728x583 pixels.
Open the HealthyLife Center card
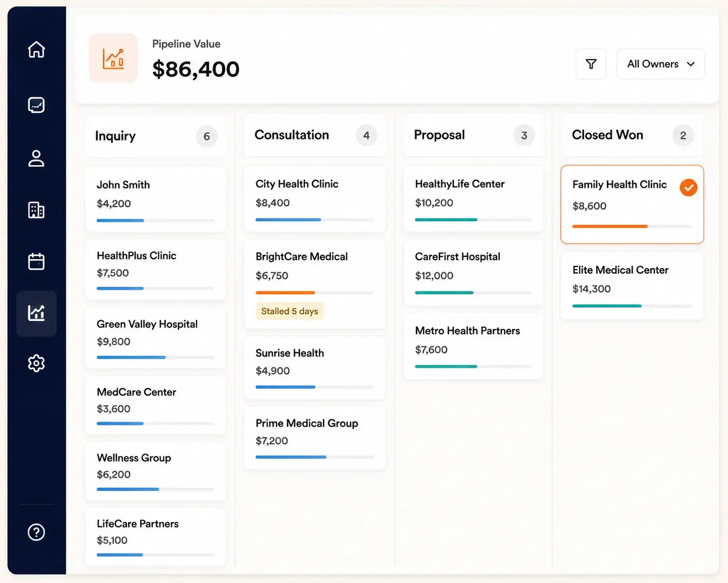[474, 199]
